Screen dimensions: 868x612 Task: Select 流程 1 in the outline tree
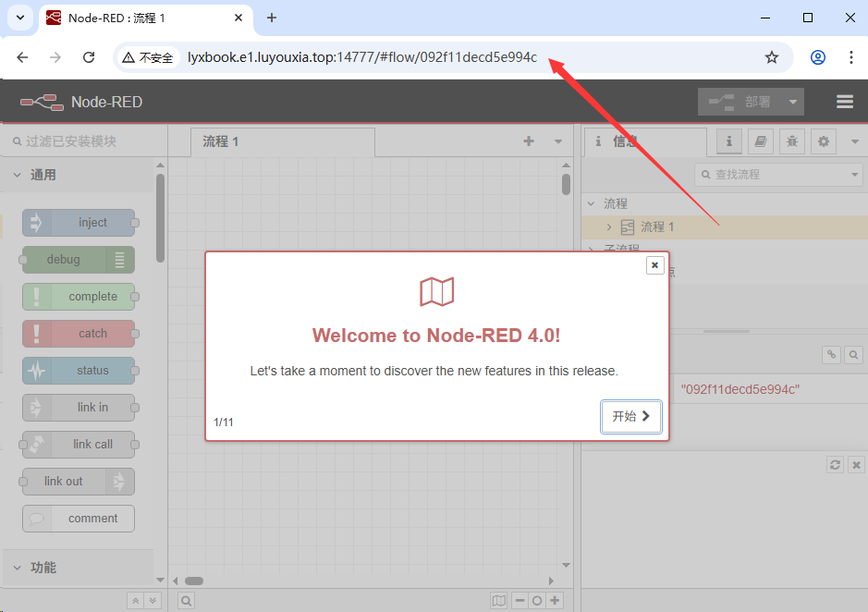click(725, 227)
